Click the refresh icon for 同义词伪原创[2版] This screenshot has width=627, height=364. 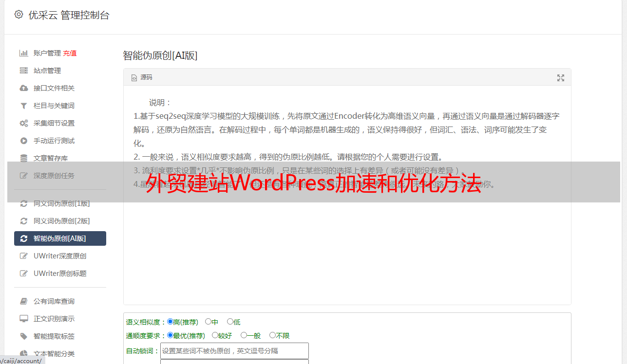(23, 221)
